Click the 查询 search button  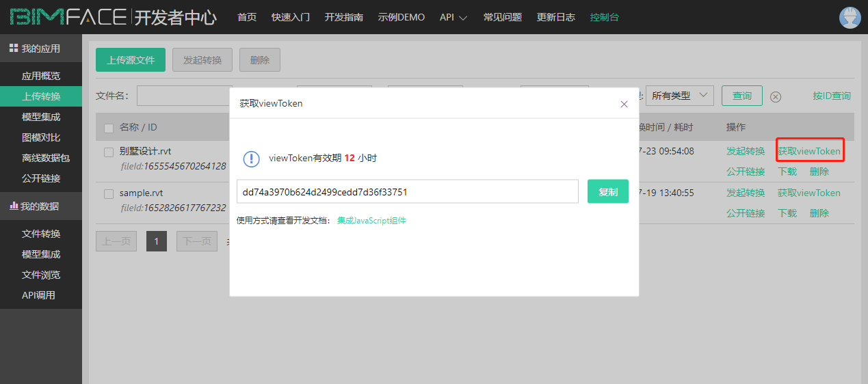pyautogui.click(x=741, y=96)
